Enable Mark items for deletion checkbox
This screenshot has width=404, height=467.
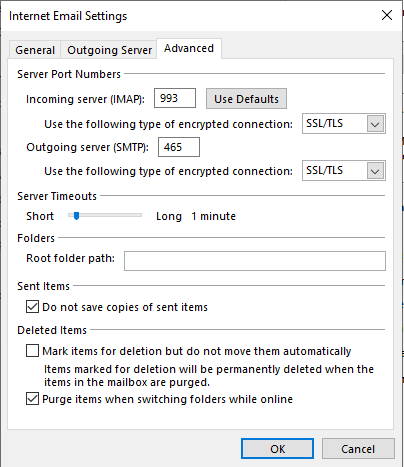tap(32, 351)
